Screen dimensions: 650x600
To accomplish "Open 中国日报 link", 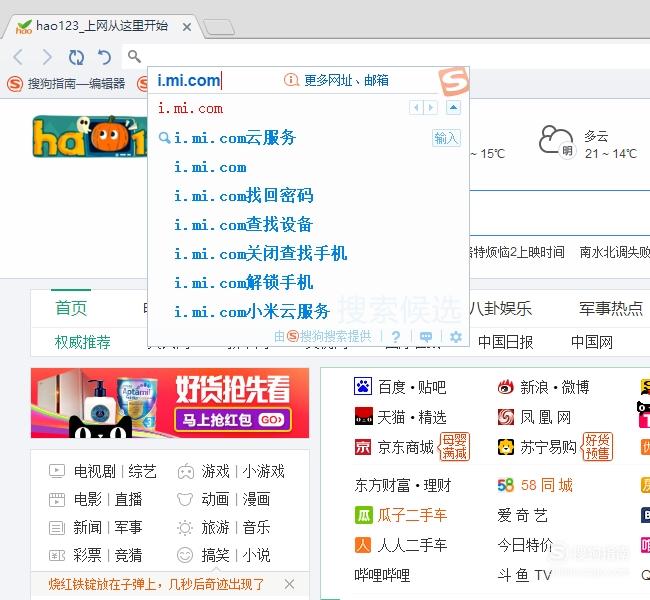I will [505, 342].
